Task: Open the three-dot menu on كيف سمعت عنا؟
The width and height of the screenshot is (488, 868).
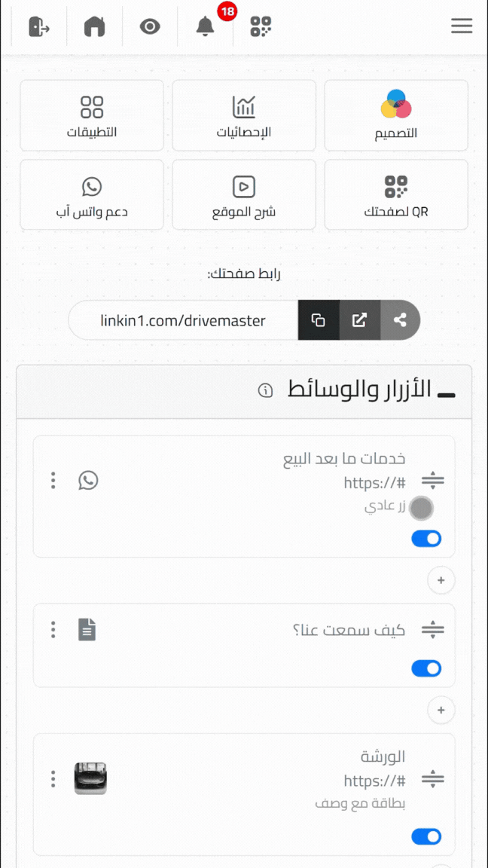Action: pos(53,629)
